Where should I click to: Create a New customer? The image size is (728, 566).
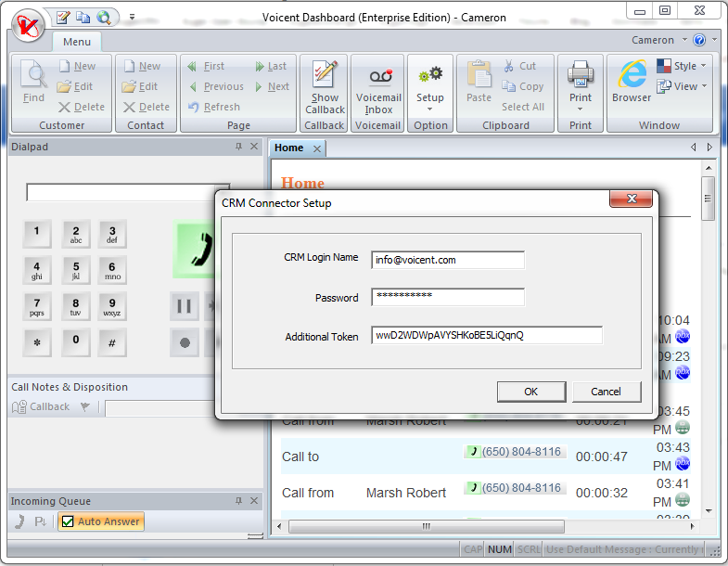78,66
